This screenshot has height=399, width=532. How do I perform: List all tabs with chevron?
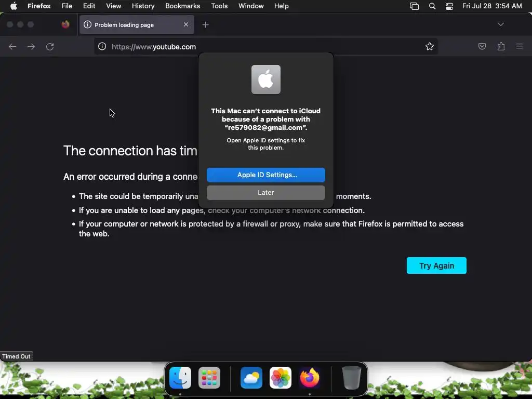501,24
